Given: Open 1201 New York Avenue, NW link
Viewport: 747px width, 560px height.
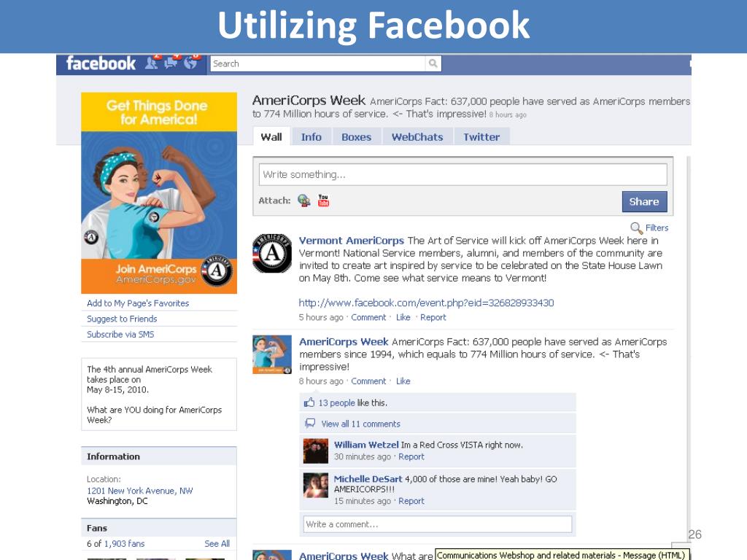Looking at the screenshot, I should coord(139,491).
